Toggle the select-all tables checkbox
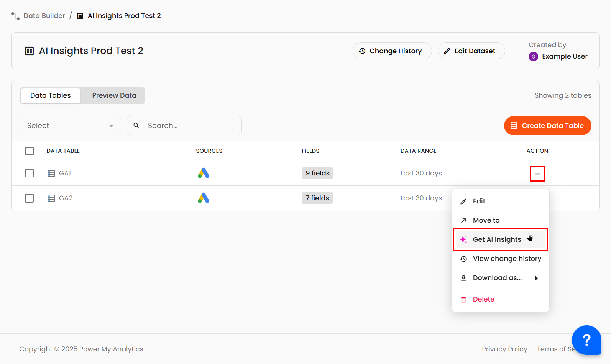This screenshot has height=364, width=611. [x=30, y=151]
